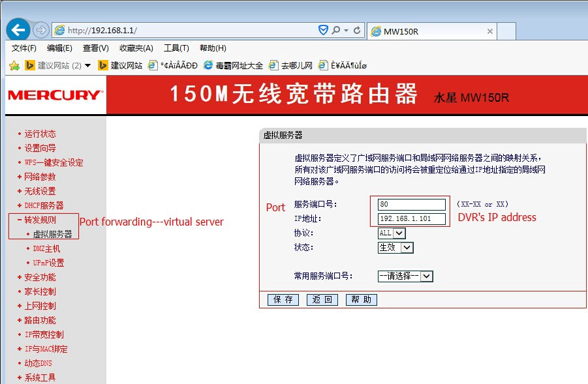Expand 上网控制 in the sidebar

40,306
